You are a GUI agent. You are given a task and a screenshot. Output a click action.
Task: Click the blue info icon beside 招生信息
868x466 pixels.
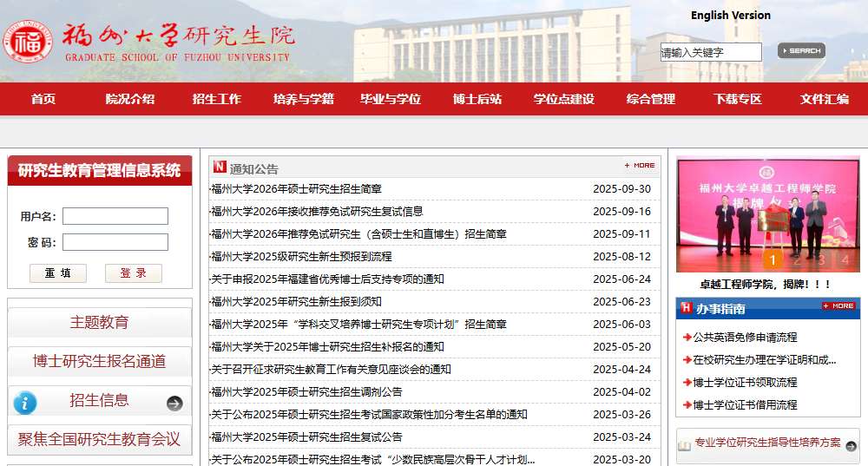pyautogui.click(x=25, y=402)
